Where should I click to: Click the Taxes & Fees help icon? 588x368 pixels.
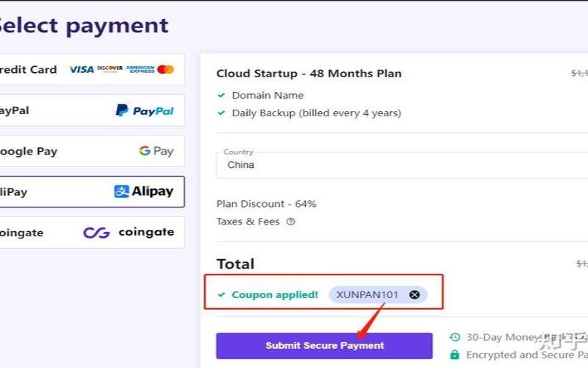290,222
